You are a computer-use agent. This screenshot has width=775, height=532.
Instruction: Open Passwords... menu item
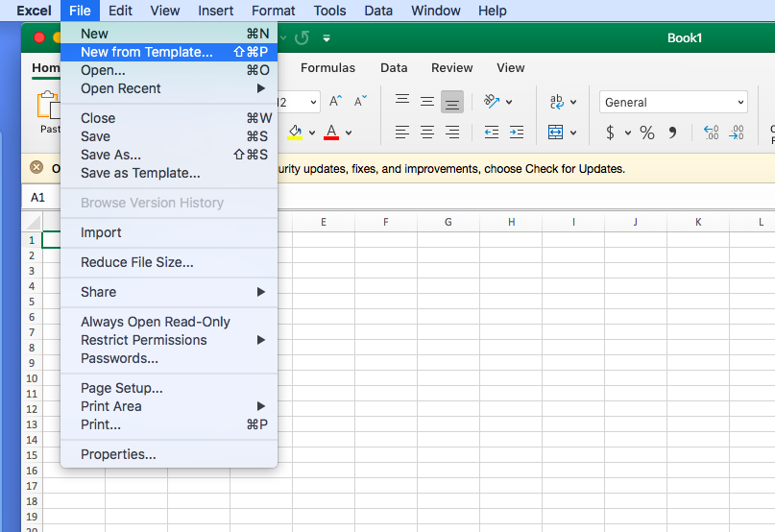tap(169, 358)
